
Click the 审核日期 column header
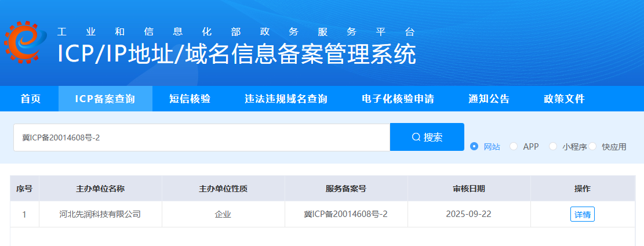pos(468,189)
